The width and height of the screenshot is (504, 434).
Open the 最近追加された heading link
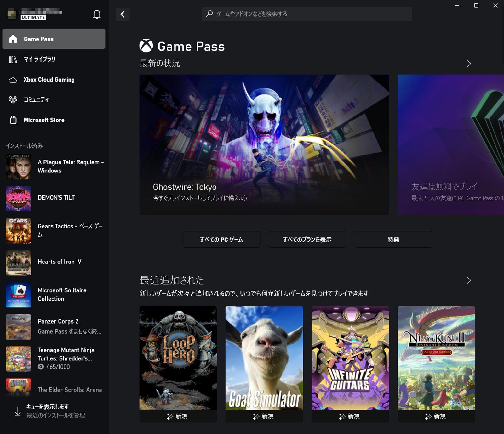171,280
